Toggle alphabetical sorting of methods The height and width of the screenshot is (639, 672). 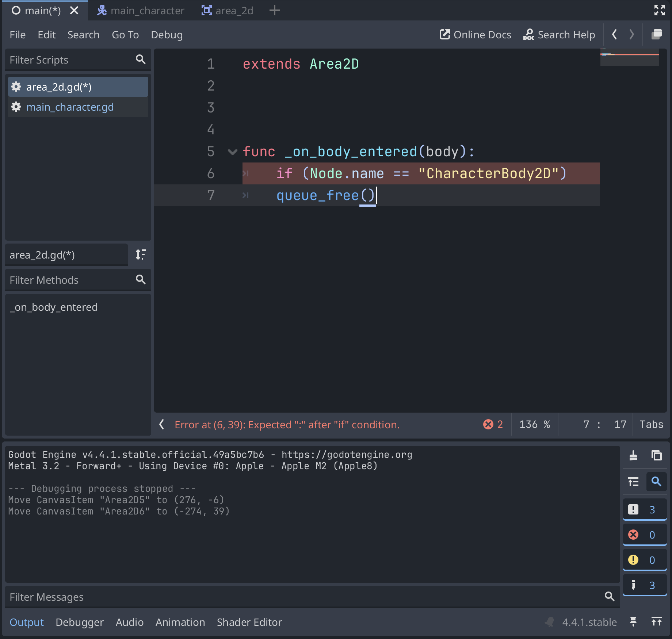click(141, 255)
